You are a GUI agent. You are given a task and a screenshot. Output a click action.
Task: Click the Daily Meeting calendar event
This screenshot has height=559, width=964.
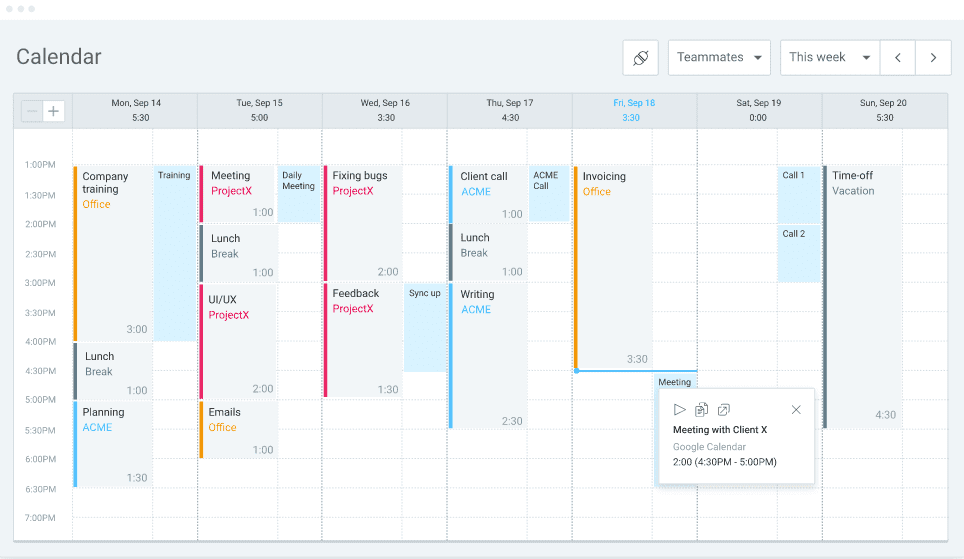299,194
